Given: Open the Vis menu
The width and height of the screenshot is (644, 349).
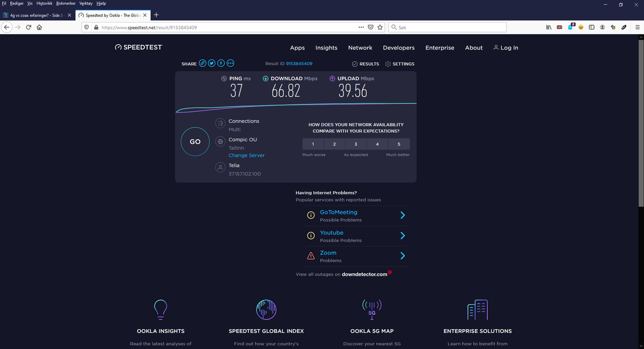Looking at the screenshot, I should (30, 3).
